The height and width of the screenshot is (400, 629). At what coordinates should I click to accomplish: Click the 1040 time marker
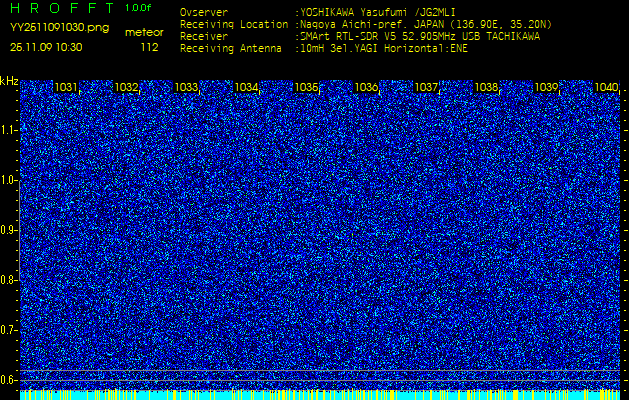coord(606,88)
